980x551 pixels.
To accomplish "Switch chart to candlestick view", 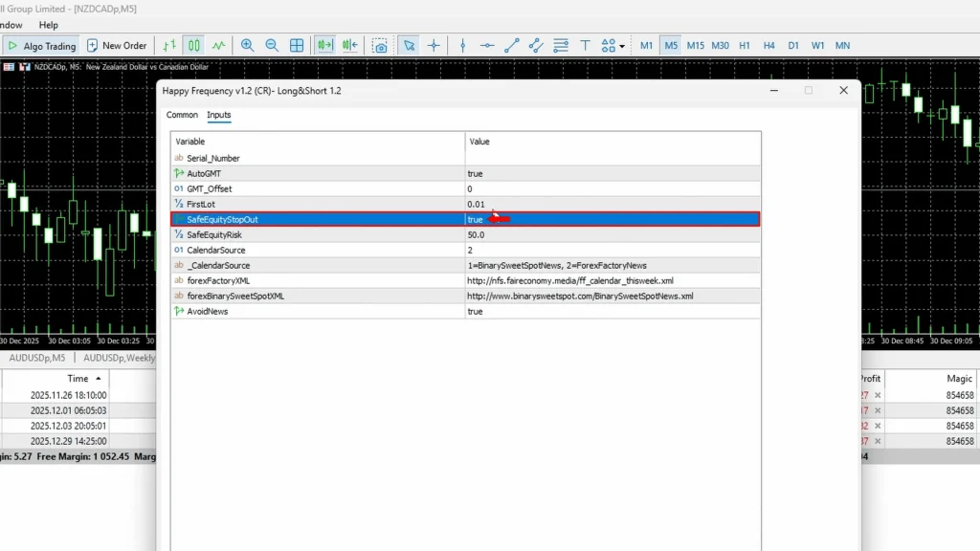I will 194,45.
